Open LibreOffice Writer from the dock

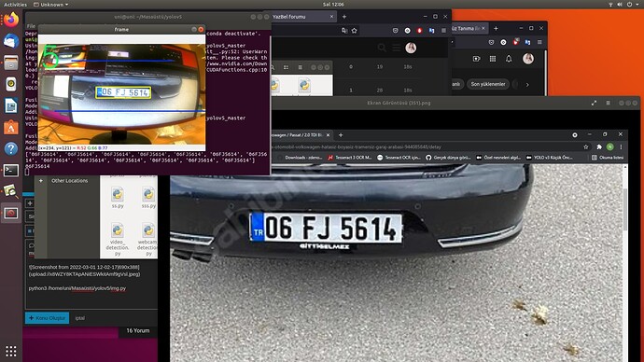coord(11,105)
